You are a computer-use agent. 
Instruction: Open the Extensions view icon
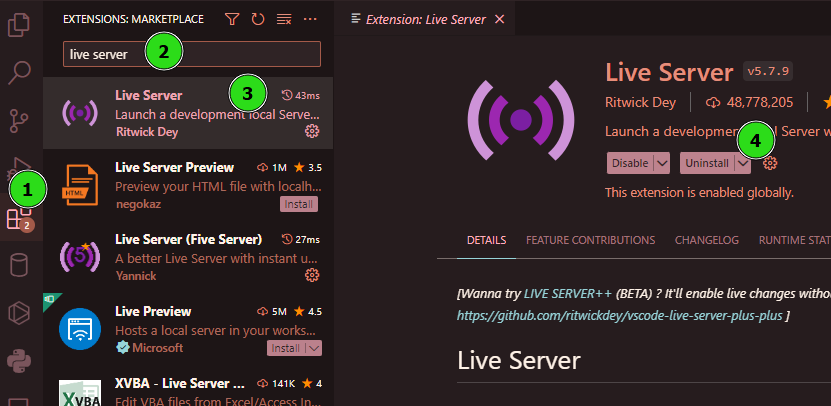click(20, 218)
